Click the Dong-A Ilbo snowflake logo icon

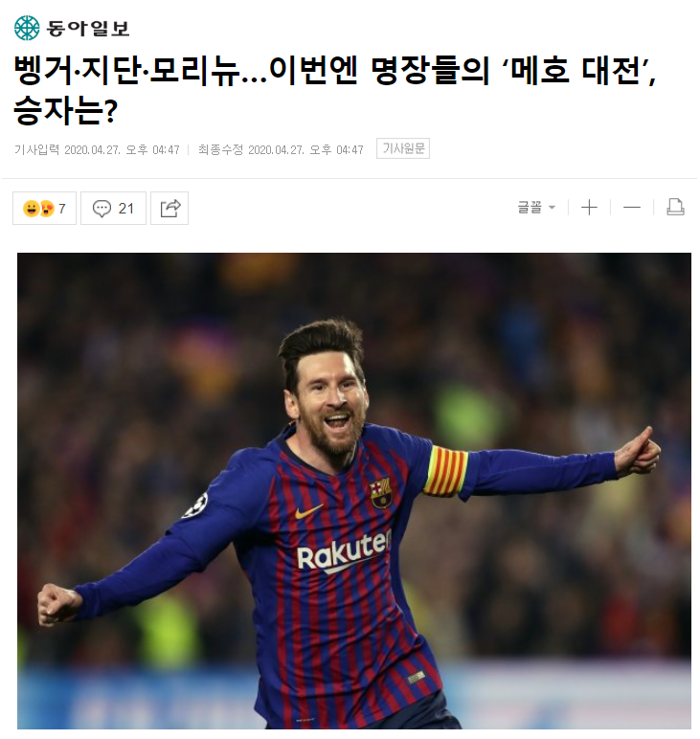[27, 28]
